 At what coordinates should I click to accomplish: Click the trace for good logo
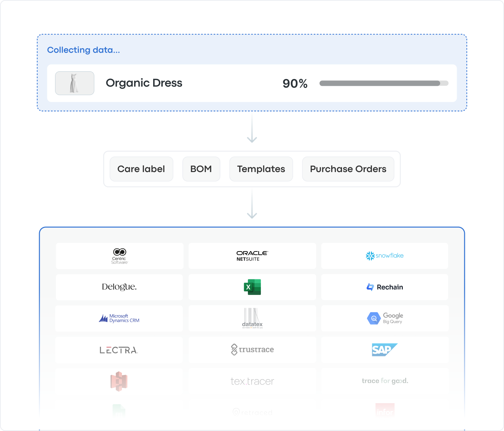[x=384, y=381]
